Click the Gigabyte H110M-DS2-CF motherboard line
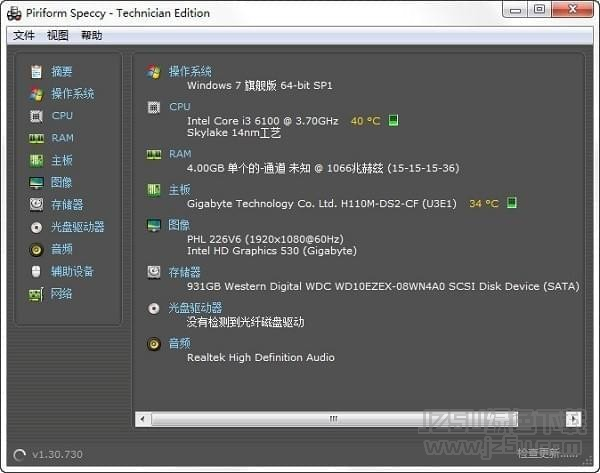 (322, 204)
